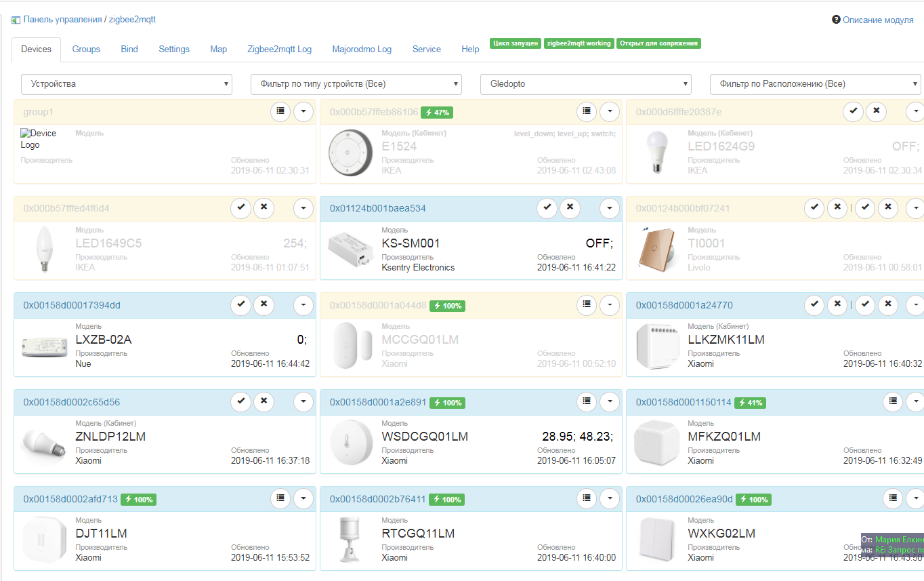Open the Zigbee2mqtt Log tab
This screenshot has width=924, height=581.
pos(279,49)
